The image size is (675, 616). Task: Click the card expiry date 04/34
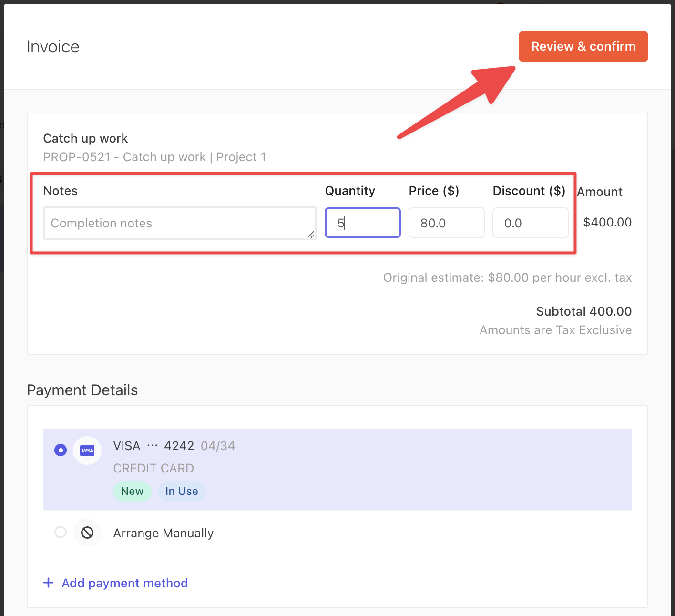coord(218,446)
